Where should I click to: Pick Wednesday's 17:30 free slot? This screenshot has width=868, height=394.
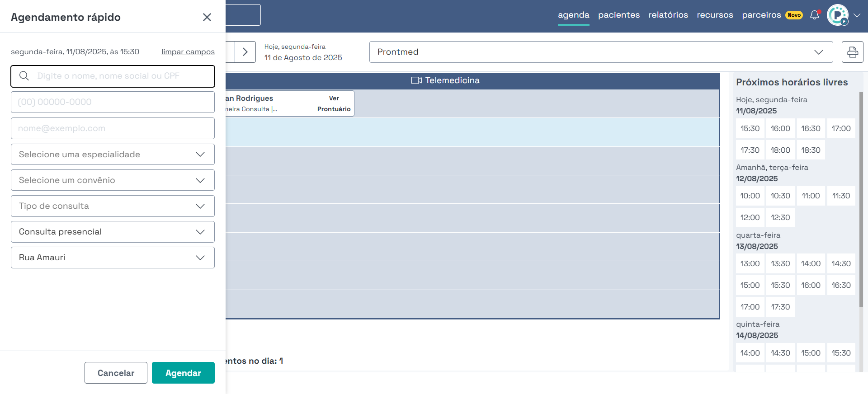pos(780,307)
